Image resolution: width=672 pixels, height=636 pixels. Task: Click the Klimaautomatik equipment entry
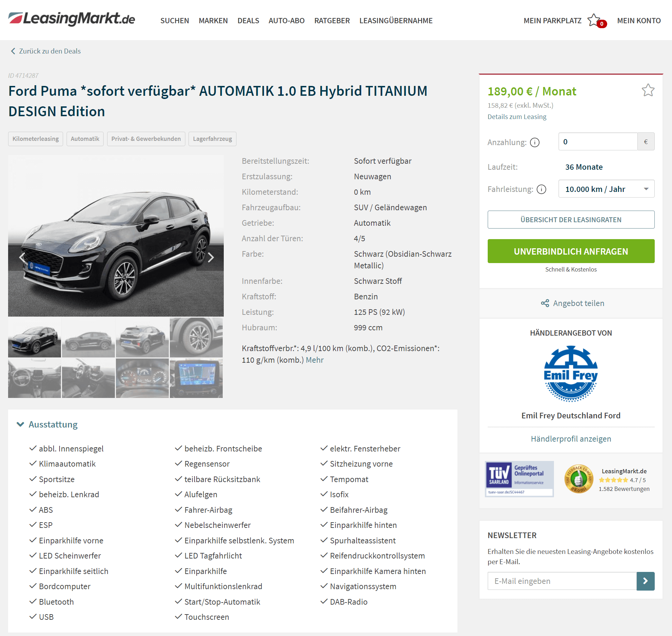67,464
